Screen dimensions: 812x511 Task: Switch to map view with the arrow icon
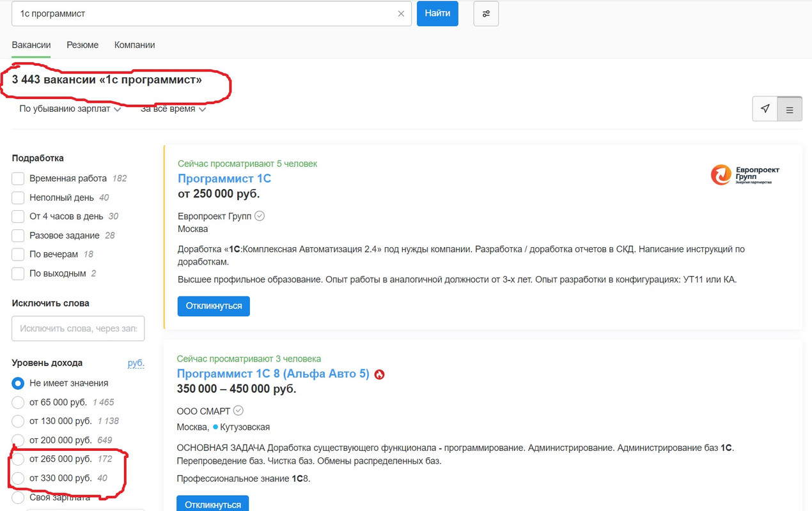coord(765,109)
